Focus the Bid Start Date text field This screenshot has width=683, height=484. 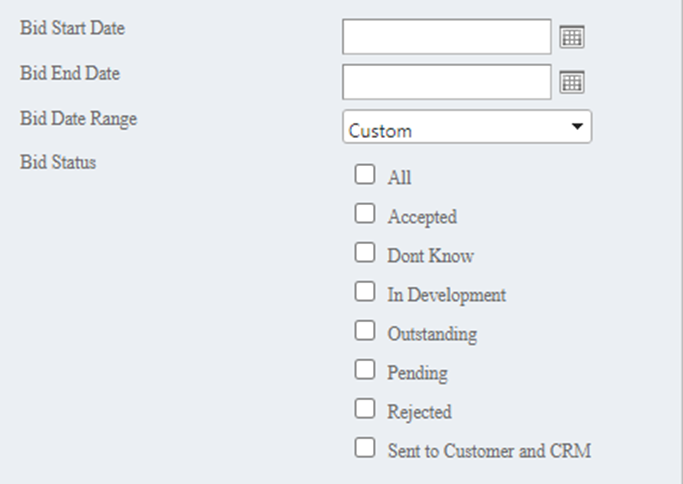(446, 37)
